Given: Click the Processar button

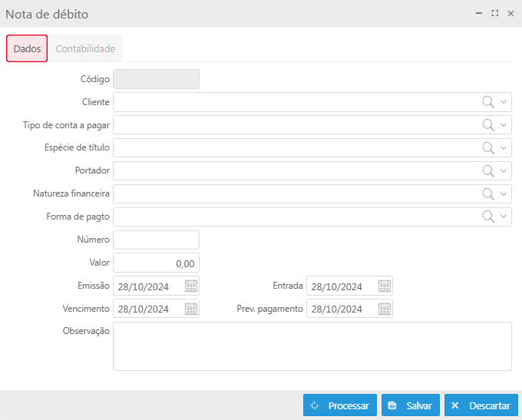Looking at the screenshot, I should pyautogui.click(x=340, y=405).
